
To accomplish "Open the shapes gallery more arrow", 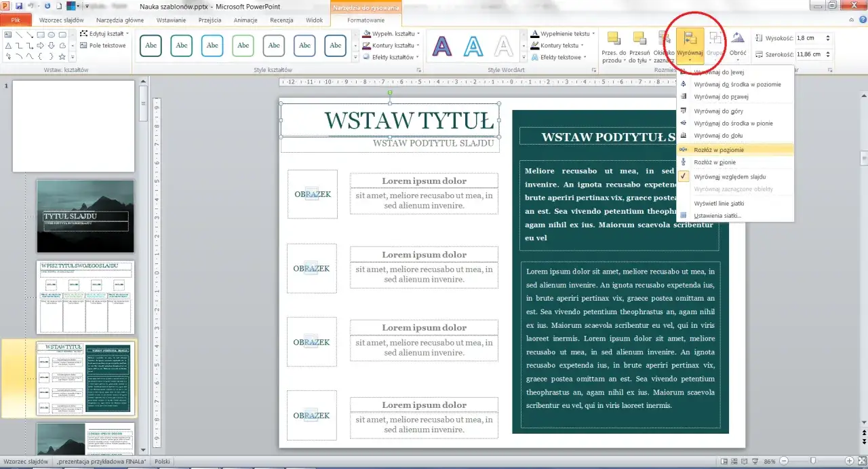I will (73, 57).
